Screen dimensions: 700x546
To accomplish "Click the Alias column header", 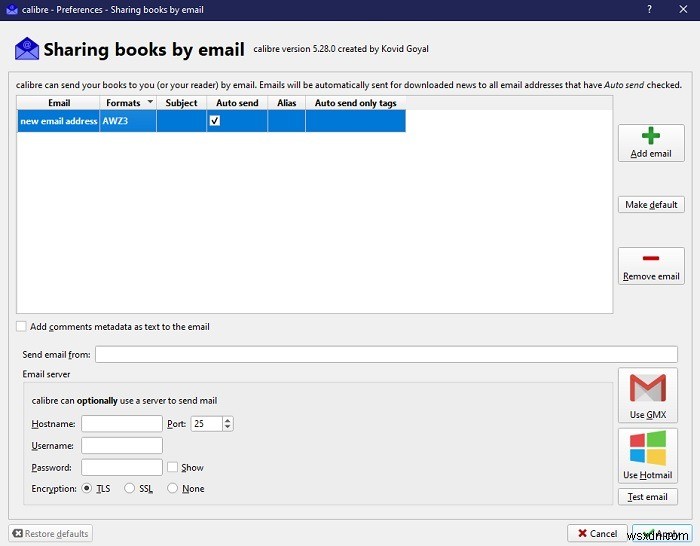I will coord(286,103).
